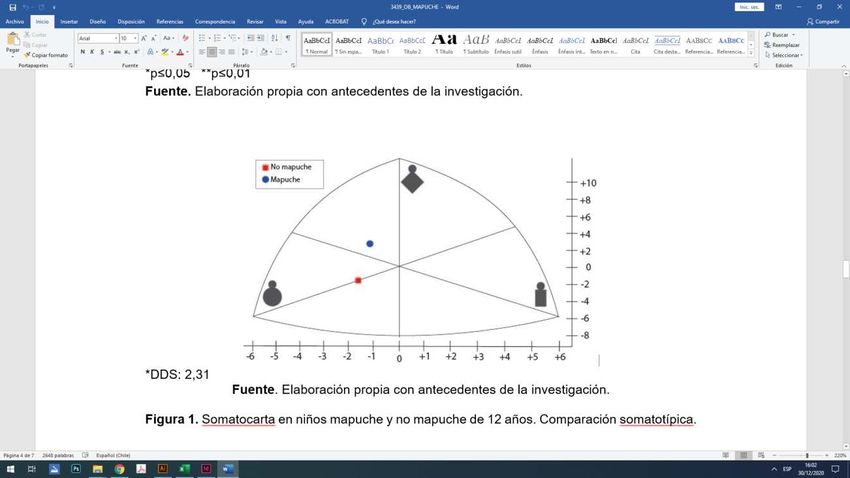Toggle centered alignment button

tap(212, 52)
